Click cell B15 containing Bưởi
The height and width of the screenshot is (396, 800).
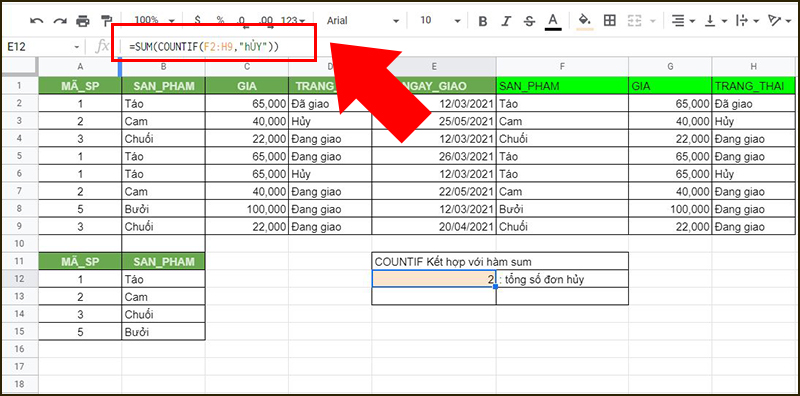[164, 332]
